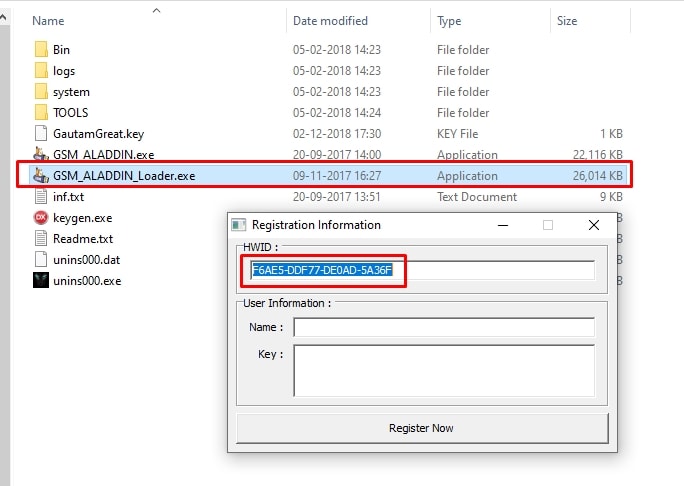Click the unins000.exe black icon

pos(41,280)
